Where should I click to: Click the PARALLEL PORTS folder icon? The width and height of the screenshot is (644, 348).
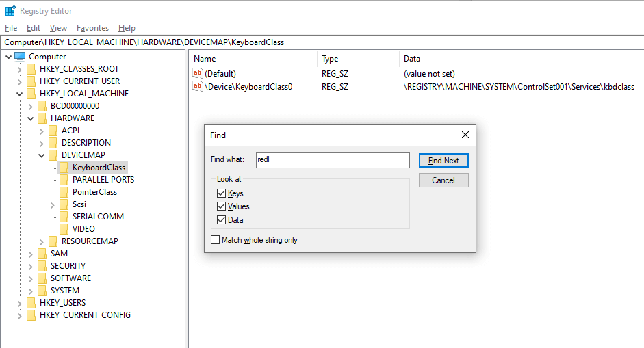(64, 180)
